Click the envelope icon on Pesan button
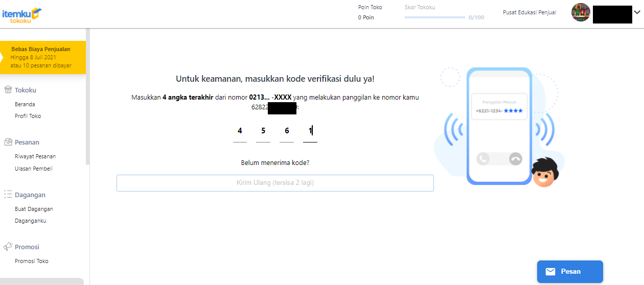Image resolution: width=644 pixels, height=285 pixels. pos(550,271)
